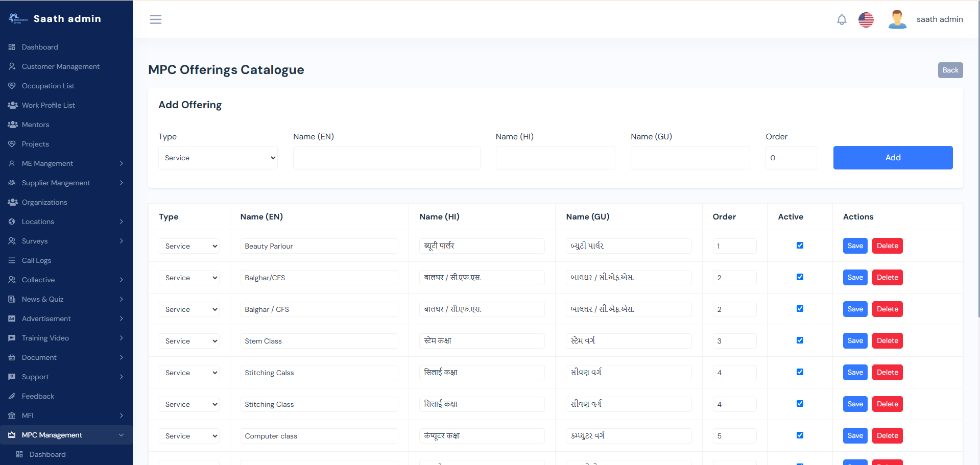Click the News & Quiz icon
Screen dimensions: 980x465
click(x=12, y=299)
